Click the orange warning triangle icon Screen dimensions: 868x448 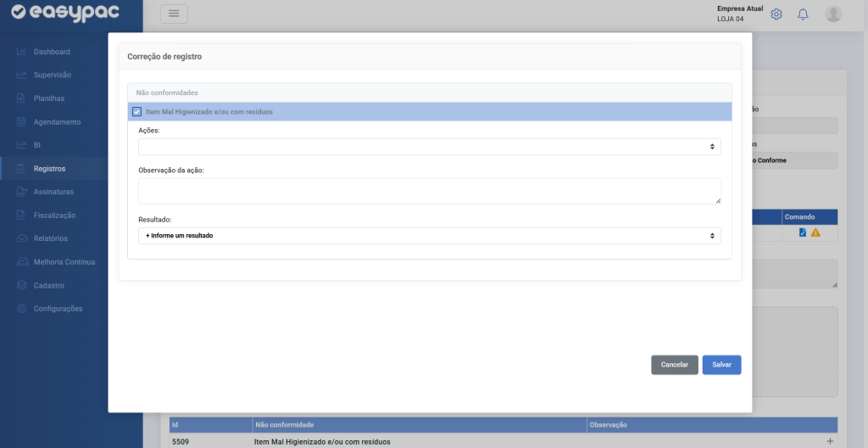coord(815,232)
